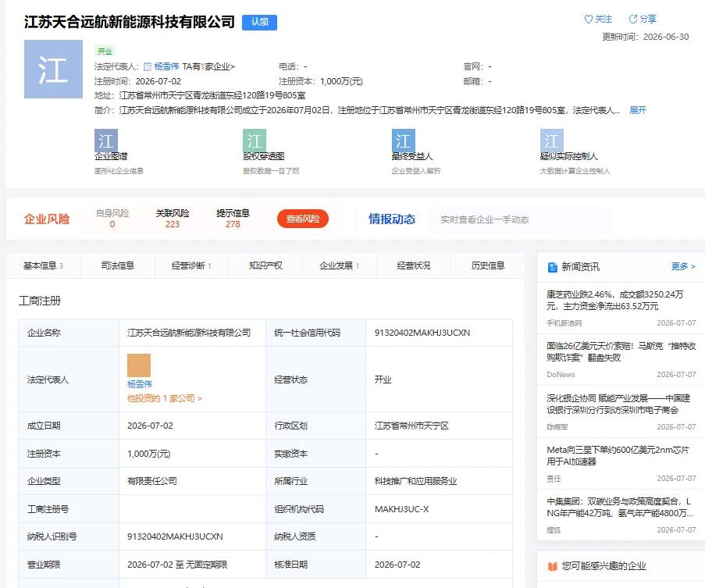Viewport: 705px width, 588px height.
Task: Click 纳税人识别号 value in table
Action: pyautogui.click(x=175, y=536)
